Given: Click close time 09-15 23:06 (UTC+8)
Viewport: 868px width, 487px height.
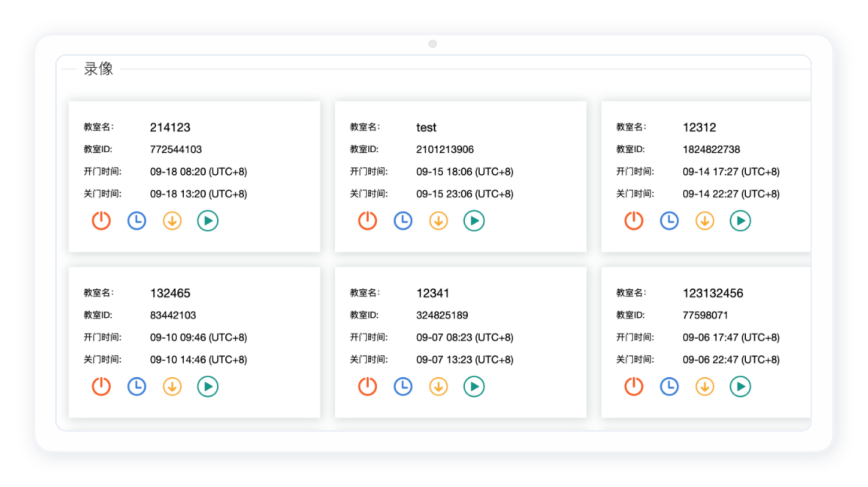Looking at the screenshot, I should pyautogui.click(x=465, y=194).
